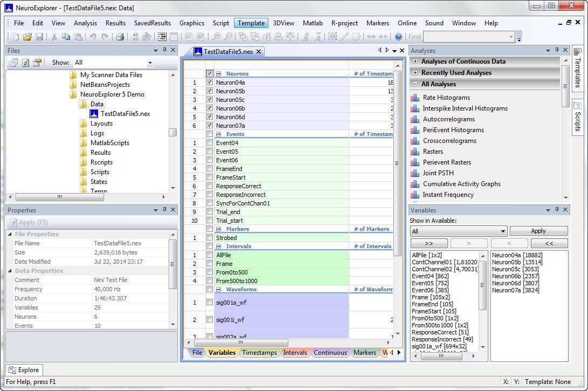588x391 pixels.
Task: Click the Help question mark toolbar icon
Action: 398,37
